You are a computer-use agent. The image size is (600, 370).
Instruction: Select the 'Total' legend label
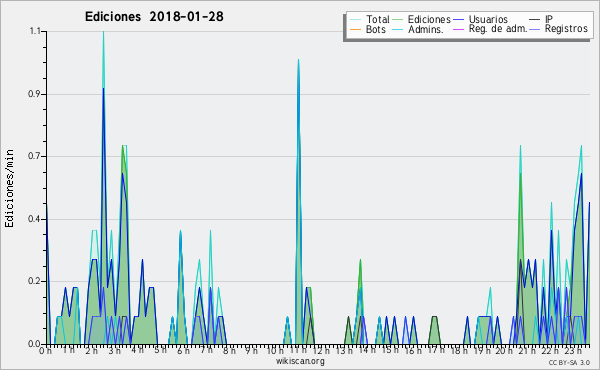point(378,19)
